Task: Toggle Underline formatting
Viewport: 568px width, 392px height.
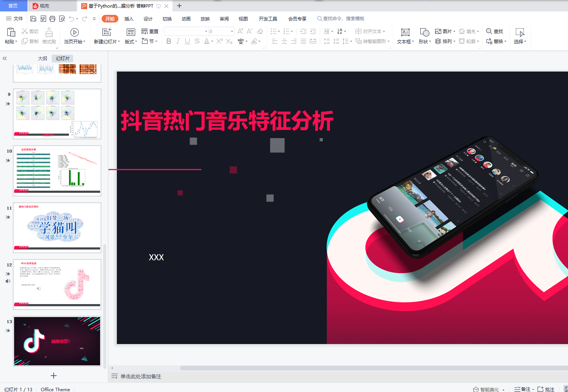Action: (187, 41)
